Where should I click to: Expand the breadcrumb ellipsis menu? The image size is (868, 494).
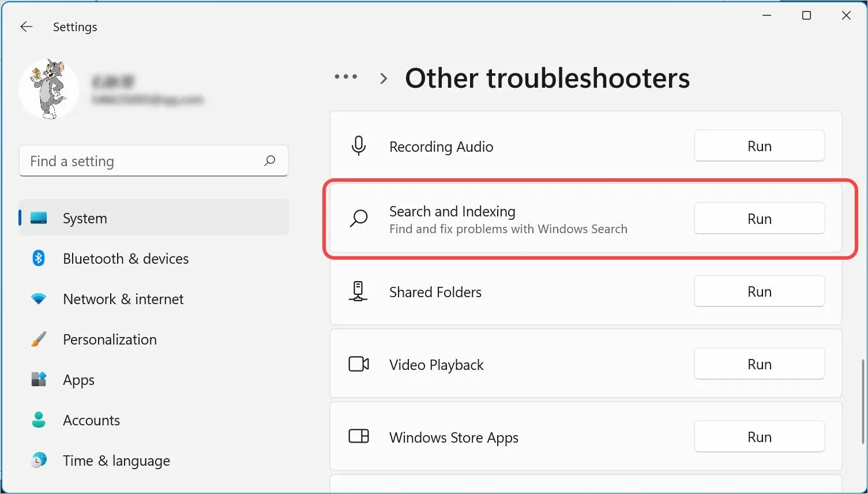click(346, 77)
